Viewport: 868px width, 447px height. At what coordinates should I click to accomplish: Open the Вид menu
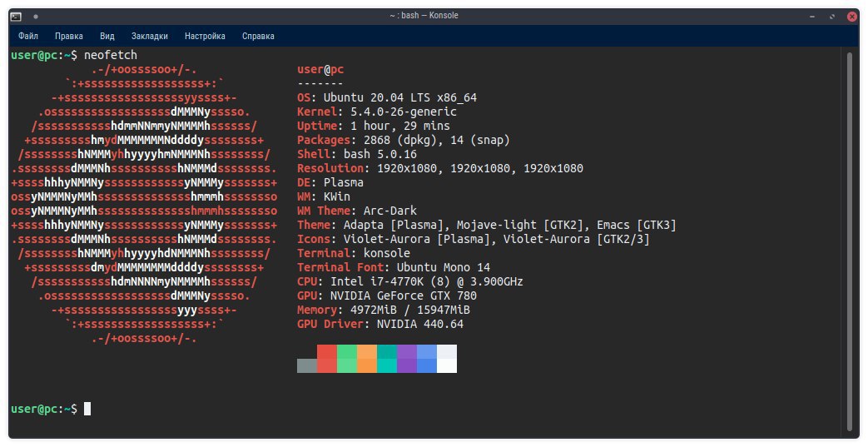point(107,36)
